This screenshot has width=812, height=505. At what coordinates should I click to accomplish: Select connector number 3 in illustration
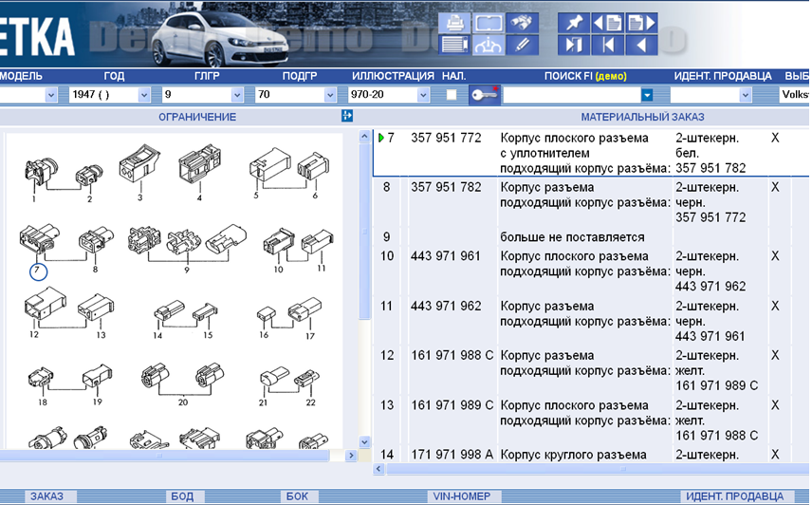(139, 197)
